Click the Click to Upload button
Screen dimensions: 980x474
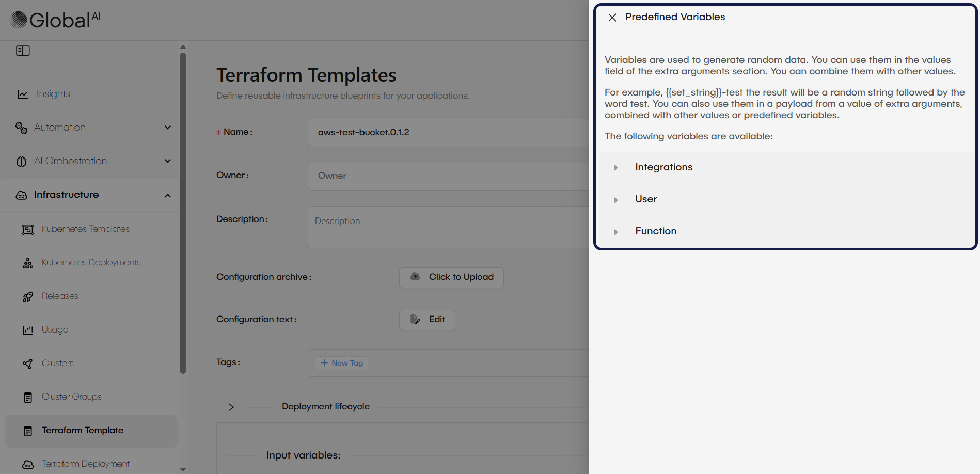(x=451, y=277)
